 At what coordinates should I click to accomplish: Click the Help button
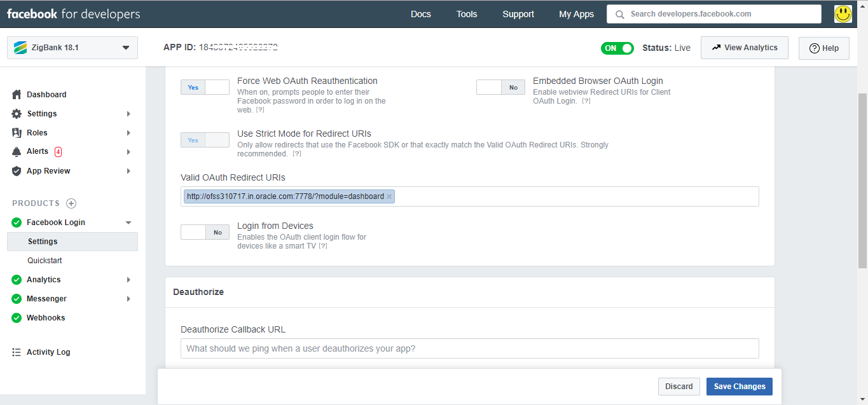coord(824,48)
